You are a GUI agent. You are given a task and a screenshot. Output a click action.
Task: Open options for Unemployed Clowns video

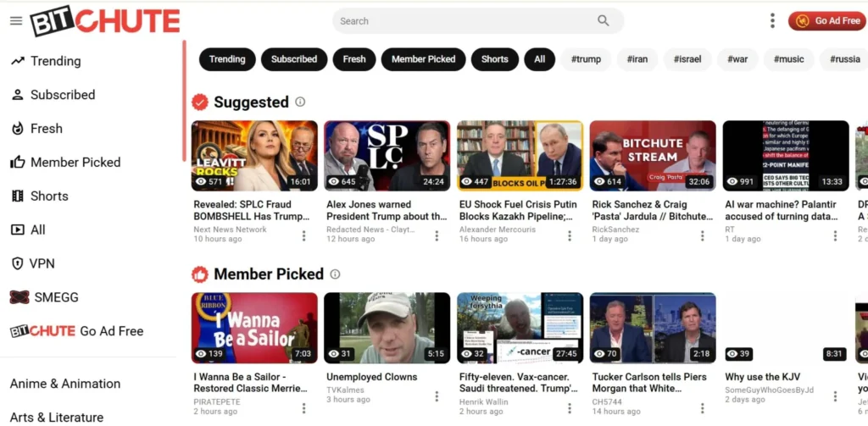coord(437,396)
